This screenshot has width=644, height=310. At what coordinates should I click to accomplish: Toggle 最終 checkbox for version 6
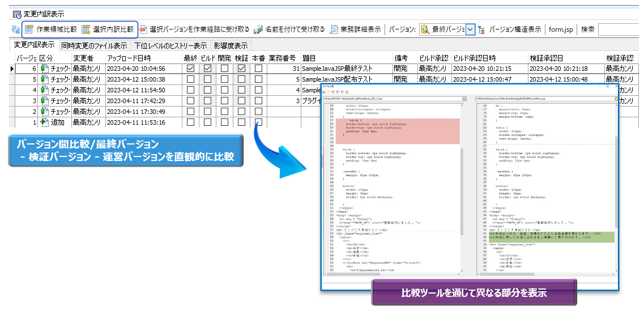click(x=190, y=69)
